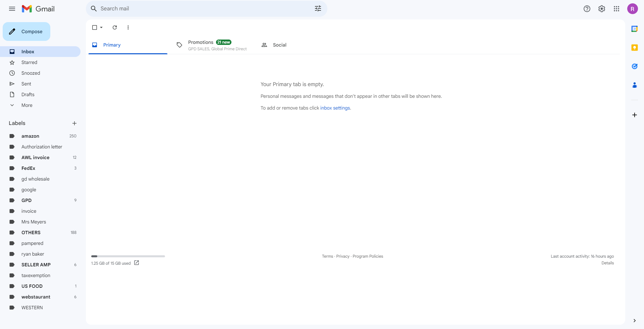
Task: Open Google Calendar side panel
Action: click(x=635, y=29)
